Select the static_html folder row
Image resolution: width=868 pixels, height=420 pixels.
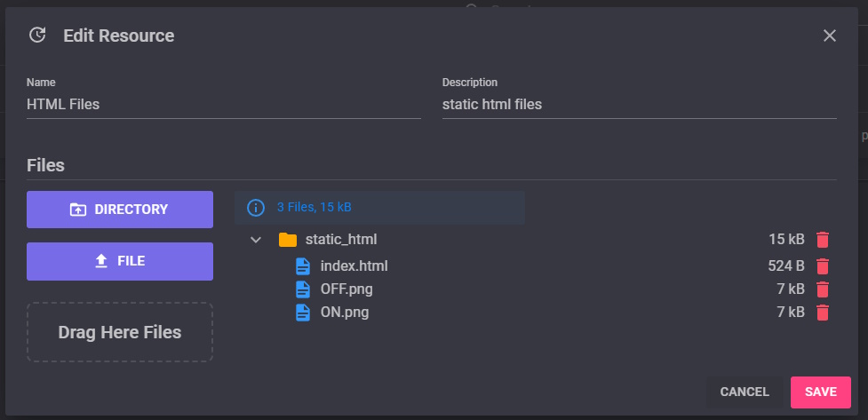coord(341,240)
